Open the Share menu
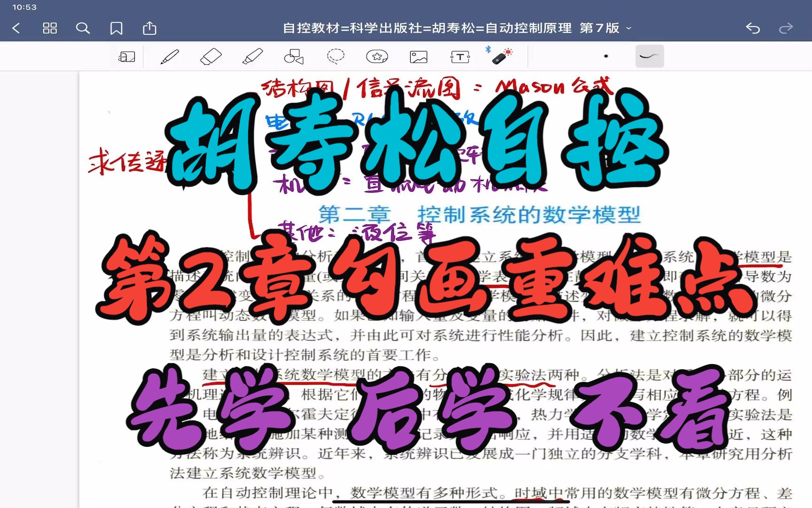 (x=149, y=28)
